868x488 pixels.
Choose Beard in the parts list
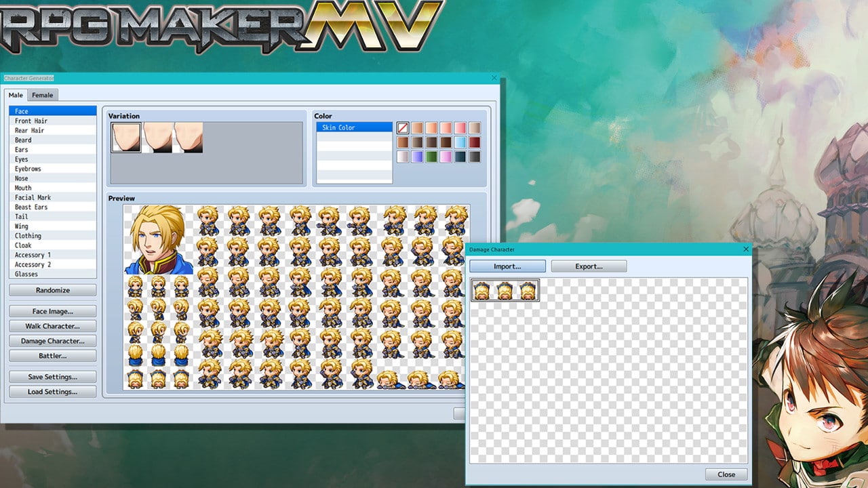tap(53, 140)
